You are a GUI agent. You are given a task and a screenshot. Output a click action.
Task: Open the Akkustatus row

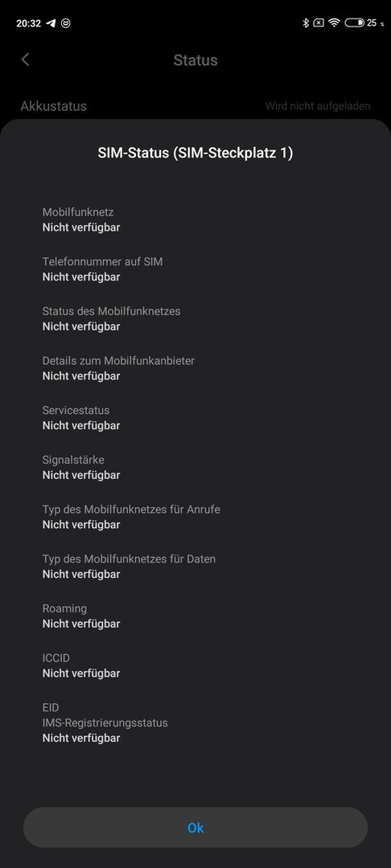pos(195,106)
